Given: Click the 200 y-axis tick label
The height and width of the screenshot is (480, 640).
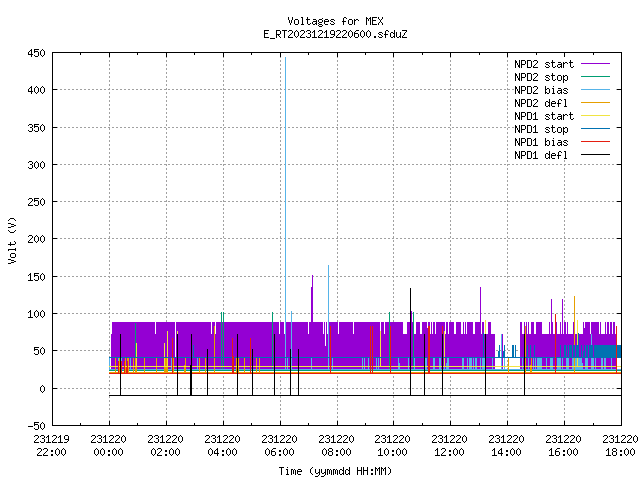Looking at the screenshot, I should point(36,240).
